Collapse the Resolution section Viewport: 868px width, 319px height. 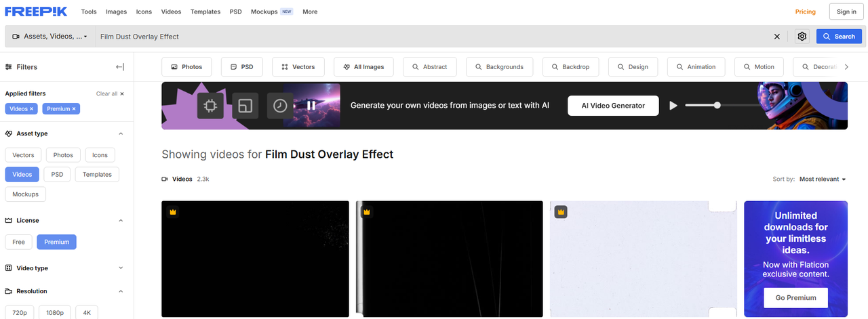point(121,291)
